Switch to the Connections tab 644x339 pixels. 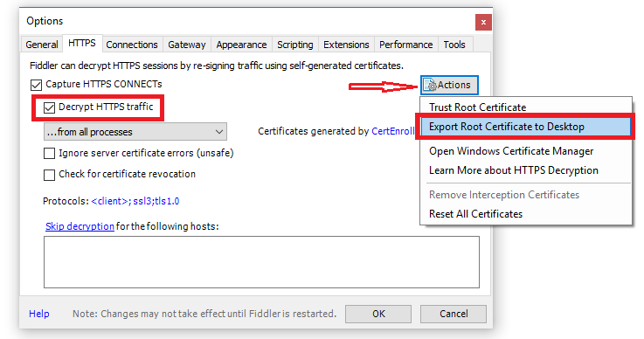pyautogui.click(x=132, y=45)
